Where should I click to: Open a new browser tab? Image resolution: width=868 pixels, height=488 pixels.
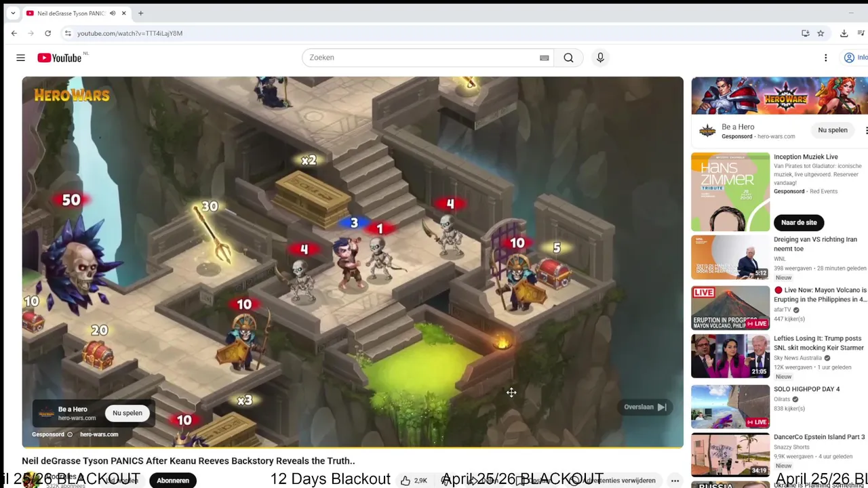coord(140,13)
